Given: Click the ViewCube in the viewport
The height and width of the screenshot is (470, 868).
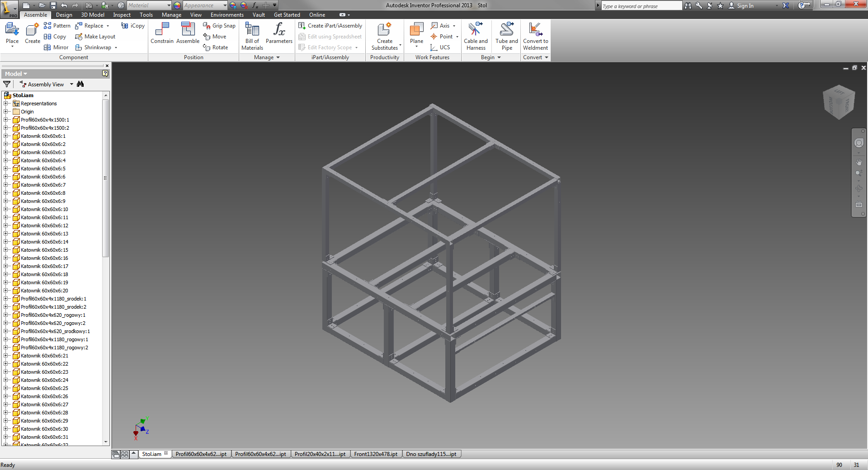Looking at the screenshot, I should tap(839, 102).
